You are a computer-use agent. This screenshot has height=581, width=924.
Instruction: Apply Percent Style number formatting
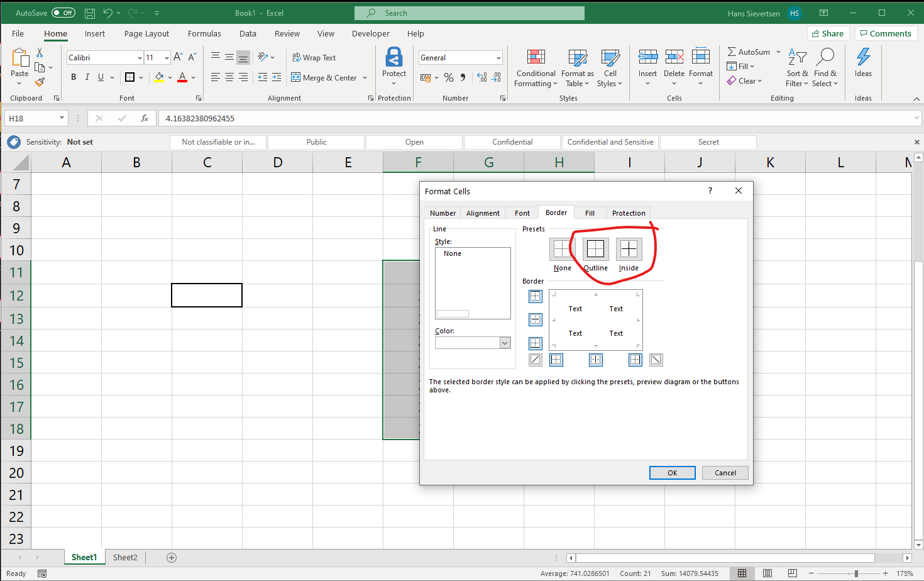[x=449, y=77]
